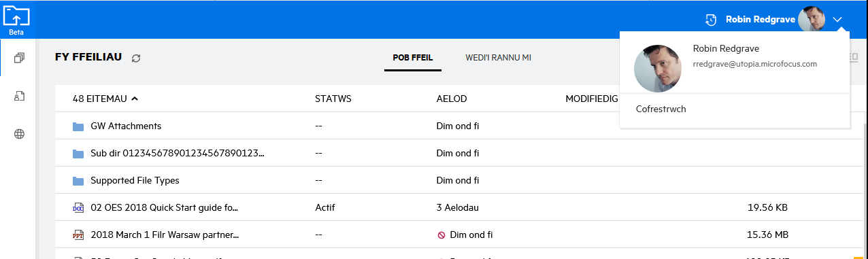
Task: Collapse the user menu chevron
Action: pos(838,20)
